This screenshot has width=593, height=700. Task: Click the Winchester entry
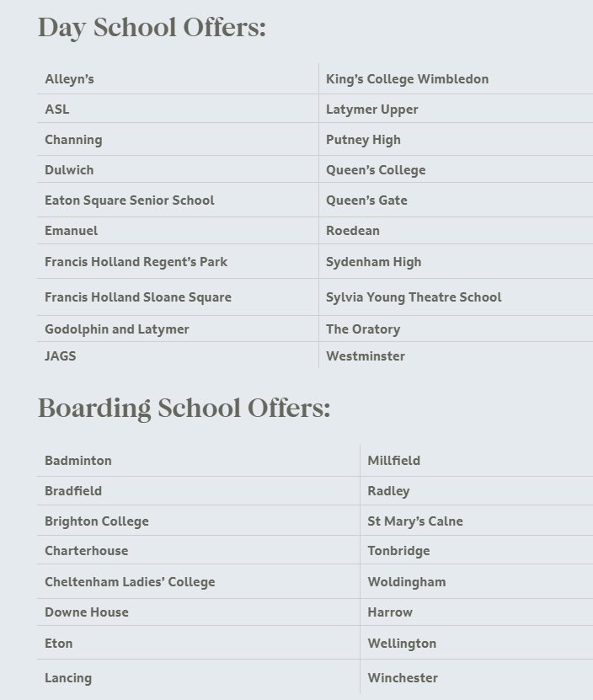coord(402,678)
